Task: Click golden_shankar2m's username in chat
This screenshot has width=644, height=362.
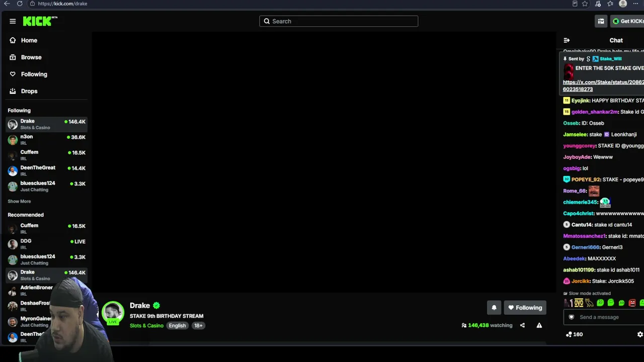Action: [594, 112]
